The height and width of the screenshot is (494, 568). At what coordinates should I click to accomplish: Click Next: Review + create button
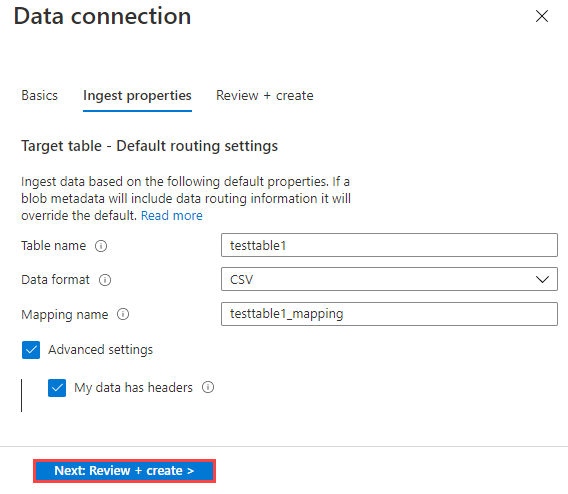coord(124,471)
